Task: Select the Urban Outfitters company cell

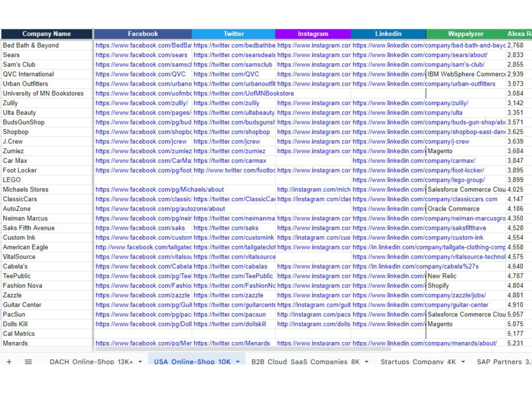Action: click(46, 84)
